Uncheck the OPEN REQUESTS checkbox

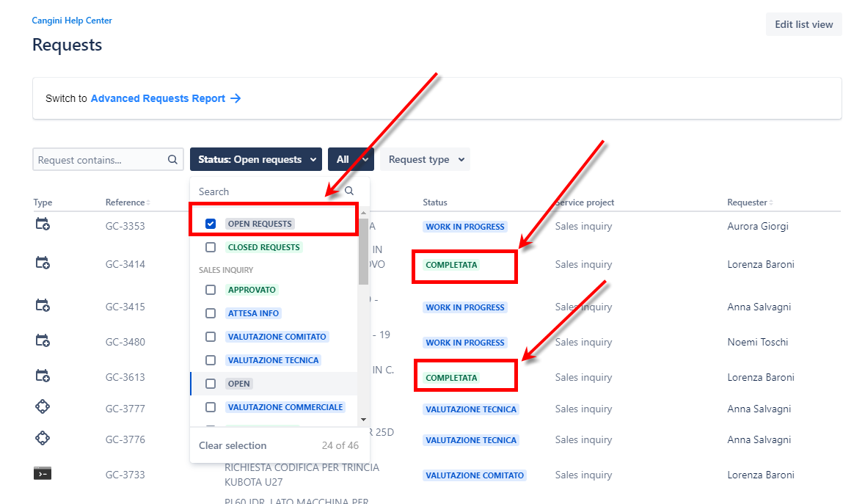point(211,224)
